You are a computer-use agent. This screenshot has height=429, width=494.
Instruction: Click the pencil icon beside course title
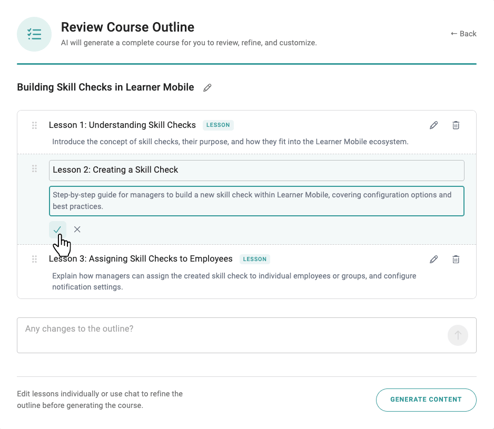coord(207,88)
